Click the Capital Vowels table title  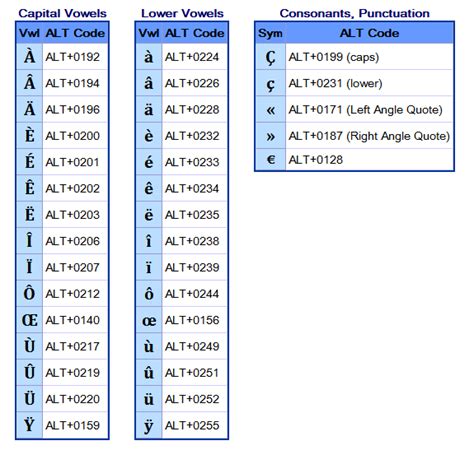pyautogui.click(x=62, y=13)
